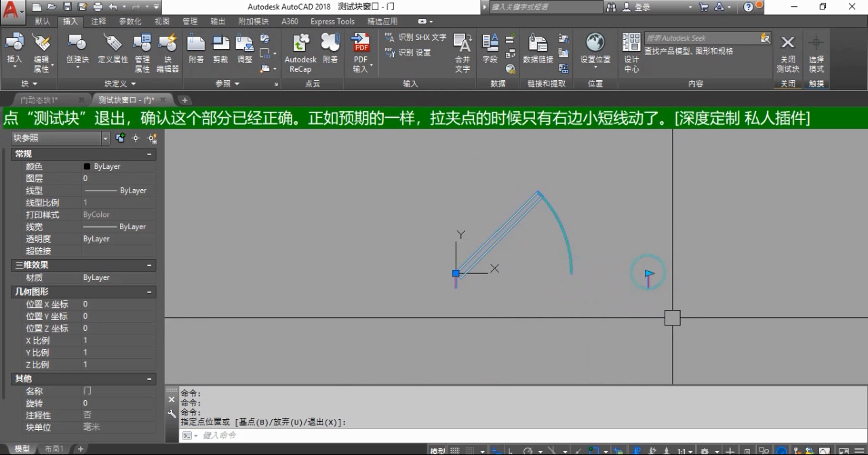The width and height of the screenshot is (868, 455).
Task: Click the Autodesk App Store cart icon
Action: [703, 7]
